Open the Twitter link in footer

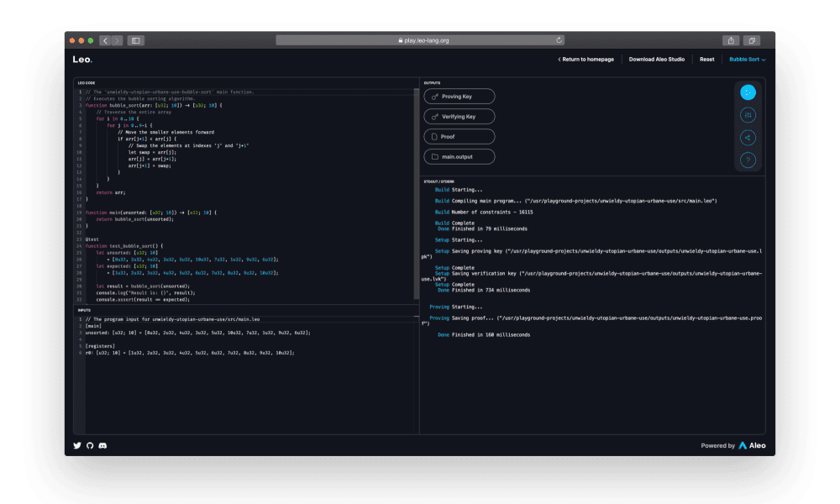(77, 445)
